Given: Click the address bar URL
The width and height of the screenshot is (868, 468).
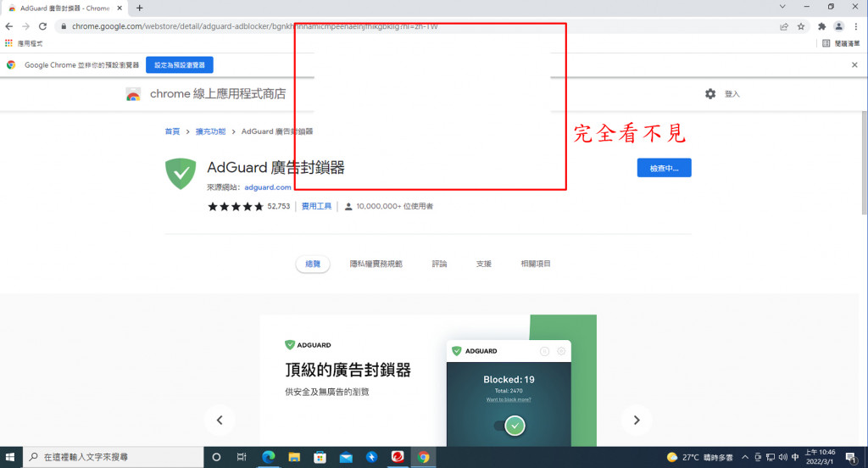Looking at the screenshot, I should (254, 26).
